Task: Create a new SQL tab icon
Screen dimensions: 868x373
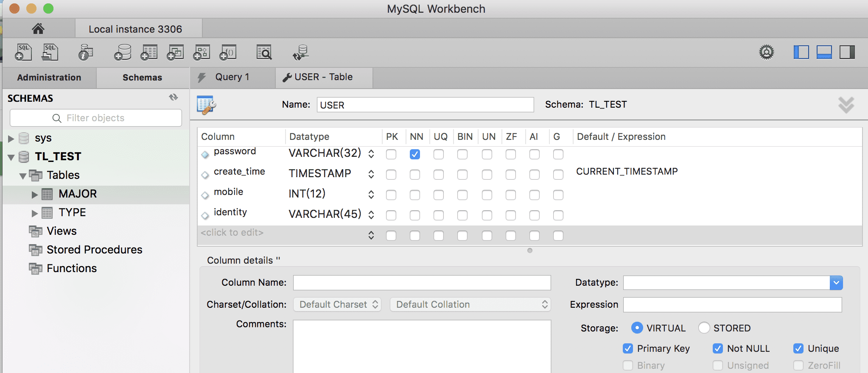Action: (23, 53)
